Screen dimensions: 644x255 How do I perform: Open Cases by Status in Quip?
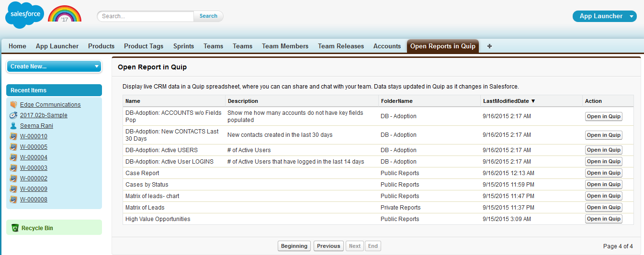tap(604, 184)
